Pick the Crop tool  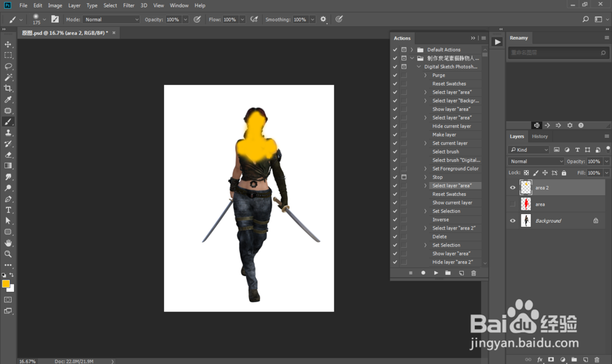point(8,88)
